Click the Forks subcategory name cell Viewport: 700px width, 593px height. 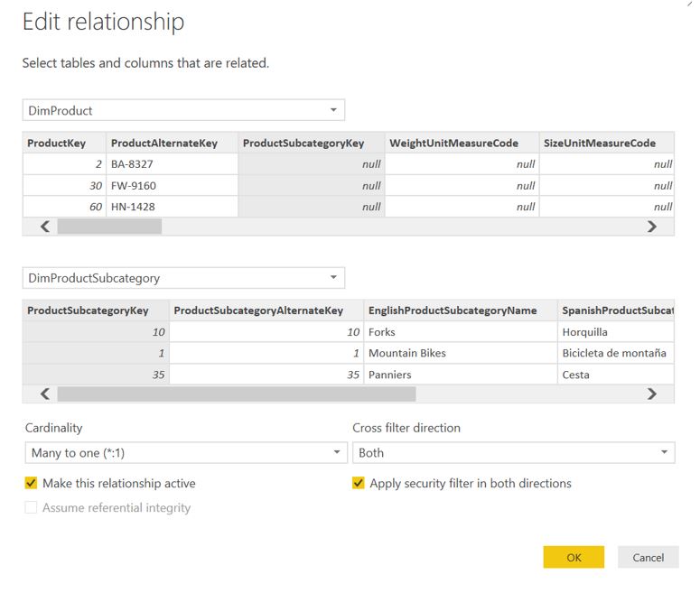[x=461, y=332]
